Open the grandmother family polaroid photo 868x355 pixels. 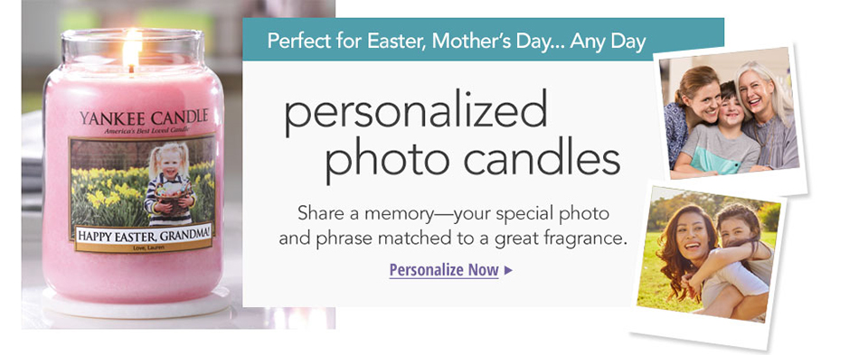[x=730, y=117]
